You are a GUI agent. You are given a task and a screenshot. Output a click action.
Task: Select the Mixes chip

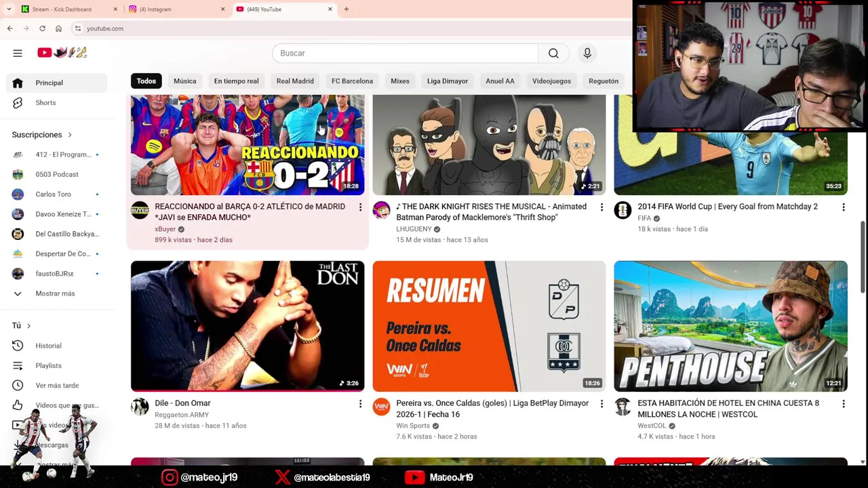pyautogui.click(x=399, y=81)
